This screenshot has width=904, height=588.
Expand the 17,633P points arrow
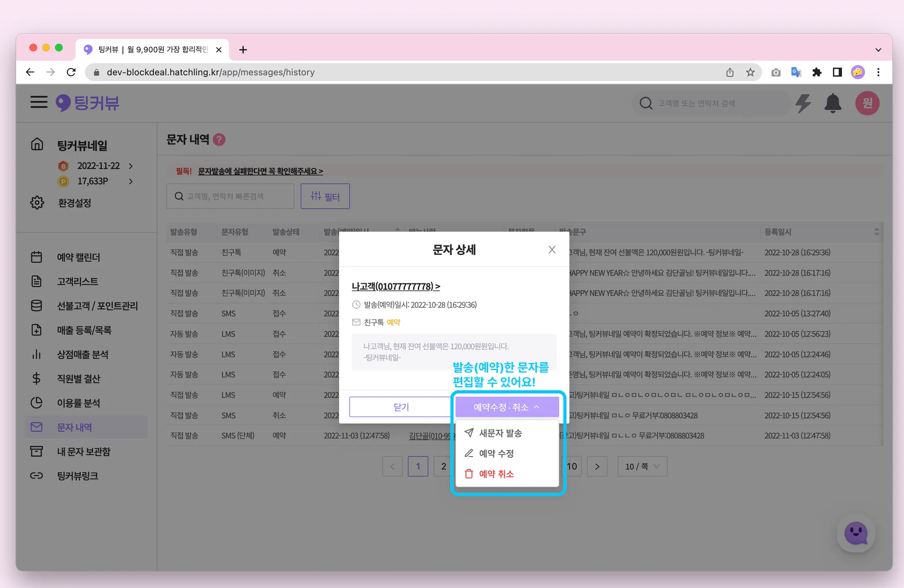coord(131,181)
